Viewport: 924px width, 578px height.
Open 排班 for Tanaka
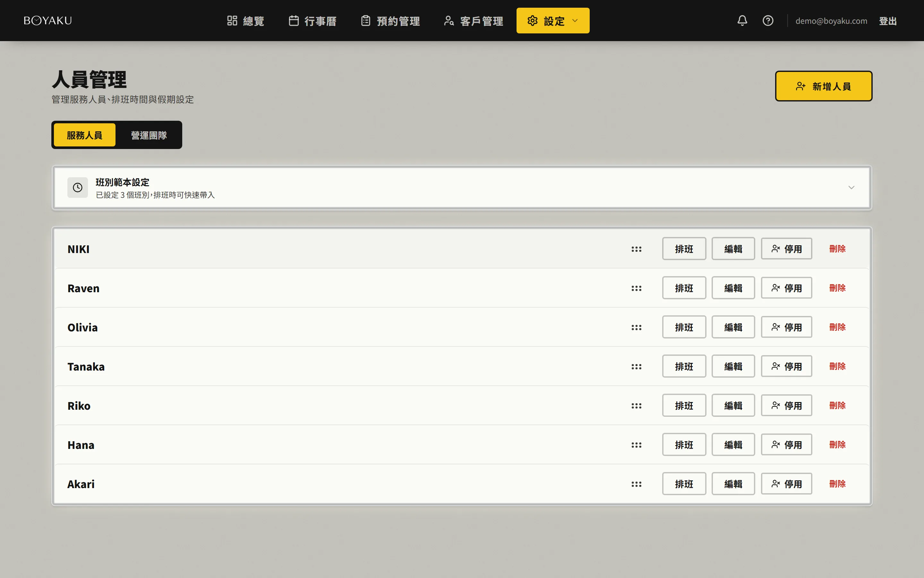point(684,366)
